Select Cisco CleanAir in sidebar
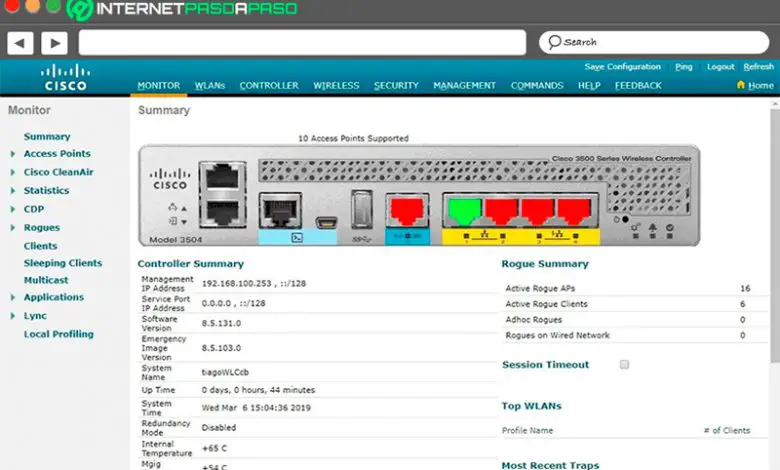 pos(59,172)
